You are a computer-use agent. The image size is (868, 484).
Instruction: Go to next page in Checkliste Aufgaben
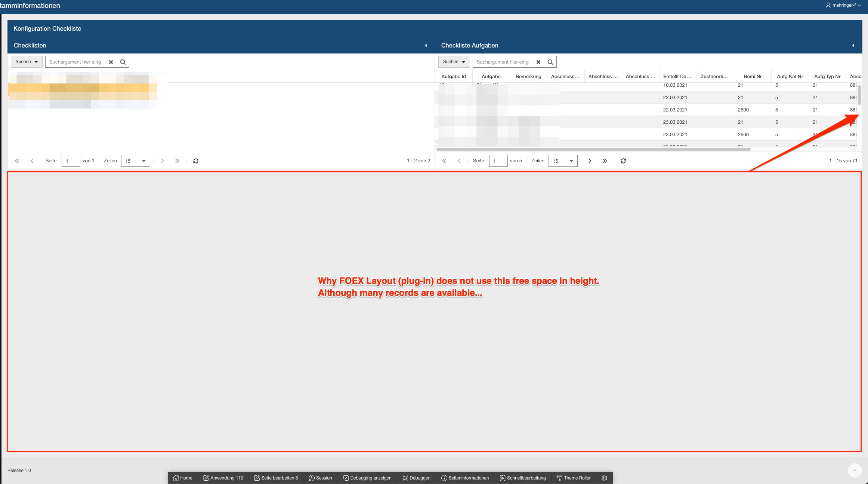[x=590, y=161]
